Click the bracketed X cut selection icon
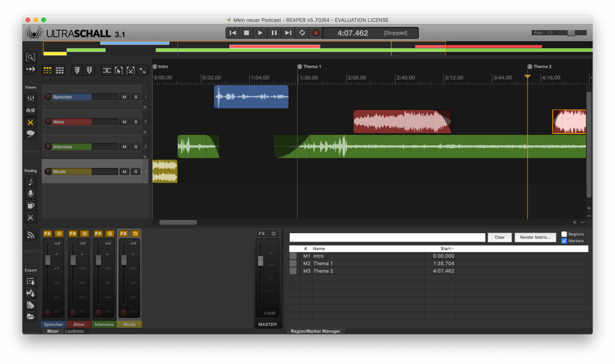 pos(130,71)
